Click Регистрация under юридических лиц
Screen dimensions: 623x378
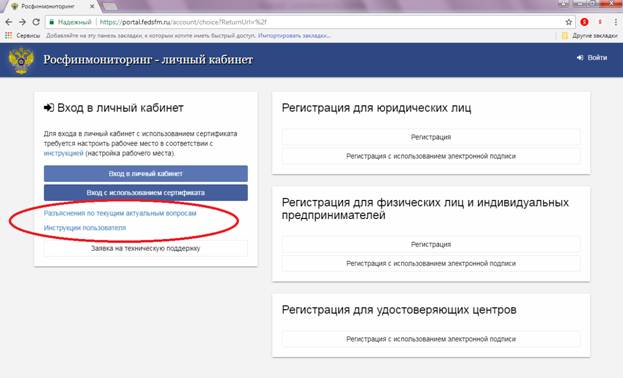431,137
